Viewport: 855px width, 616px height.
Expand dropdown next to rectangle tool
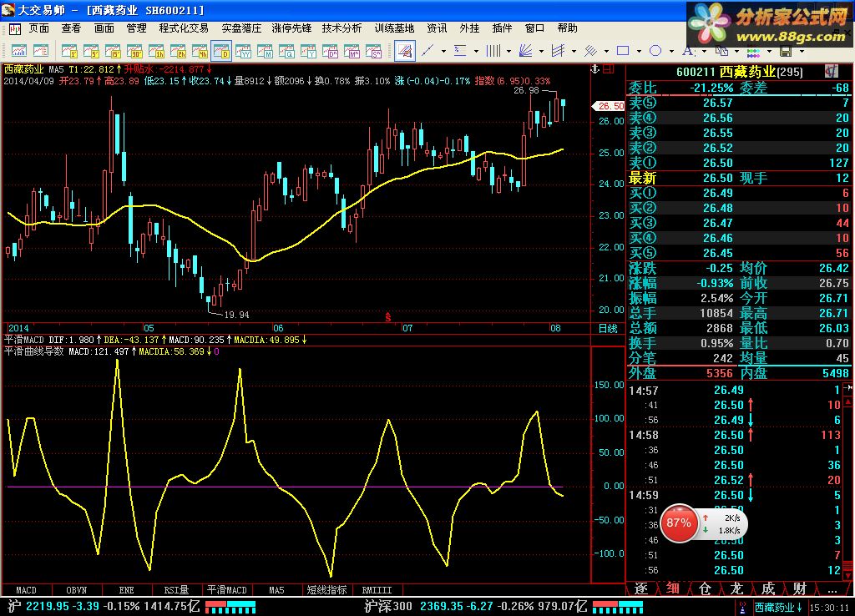pos(639,51)
